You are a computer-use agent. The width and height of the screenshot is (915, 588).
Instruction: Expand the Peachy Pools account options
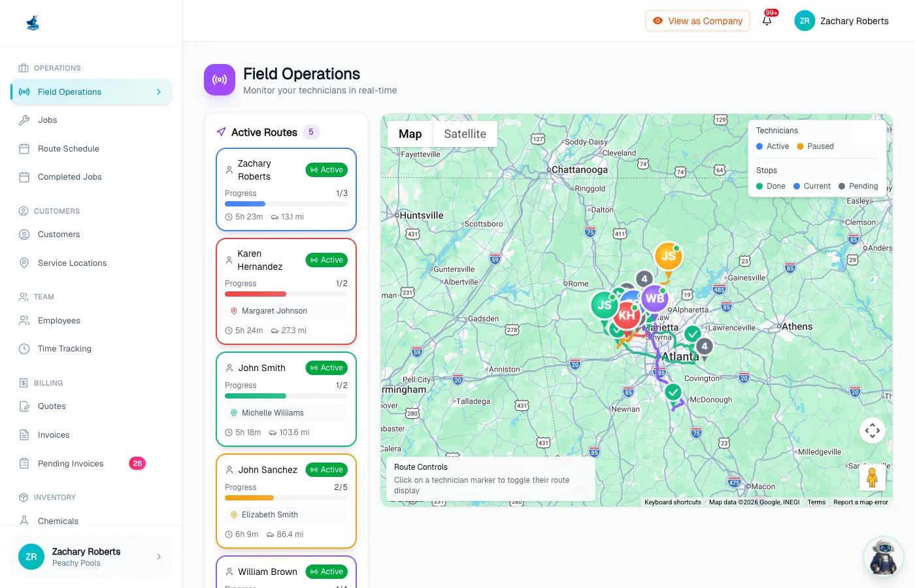tap(158, 556)
